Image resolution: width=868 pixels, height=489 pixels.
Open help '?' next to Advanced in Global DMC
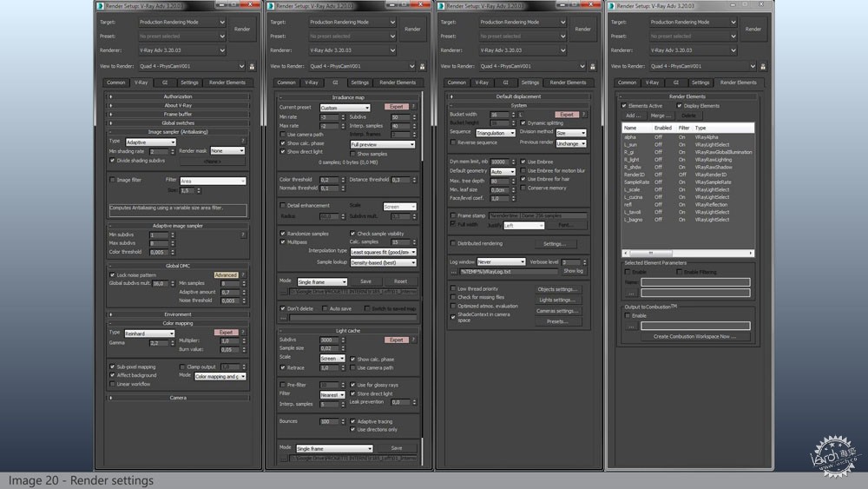click(x=243, y=274)
